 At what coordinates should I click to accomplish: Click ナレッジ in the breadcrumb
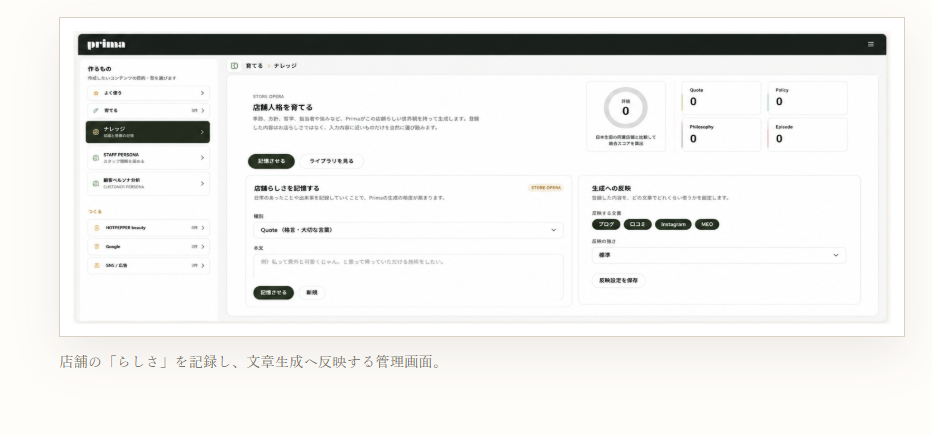[285, 66]
